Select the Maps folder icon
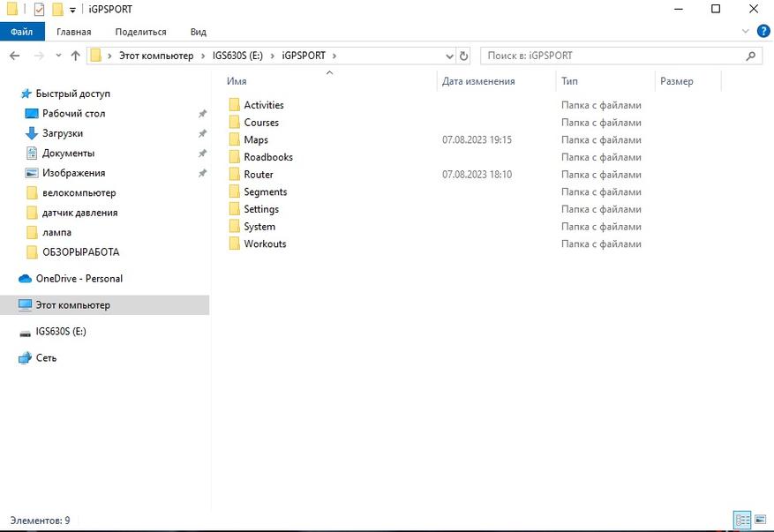This screenshot has height=532, width=774. click(235, 139)
